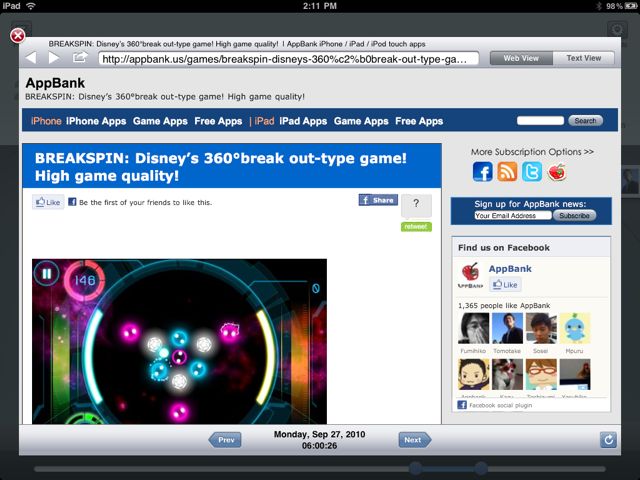Tap the right timeline slider handle
640x480 pixels.
point(481,468)
